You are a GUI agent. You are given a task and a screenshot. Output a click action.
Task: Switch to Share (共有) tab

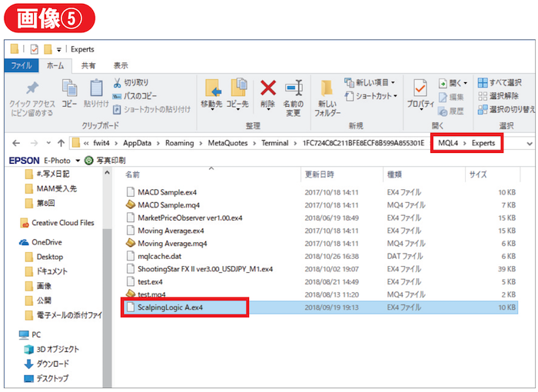(88, 65)
